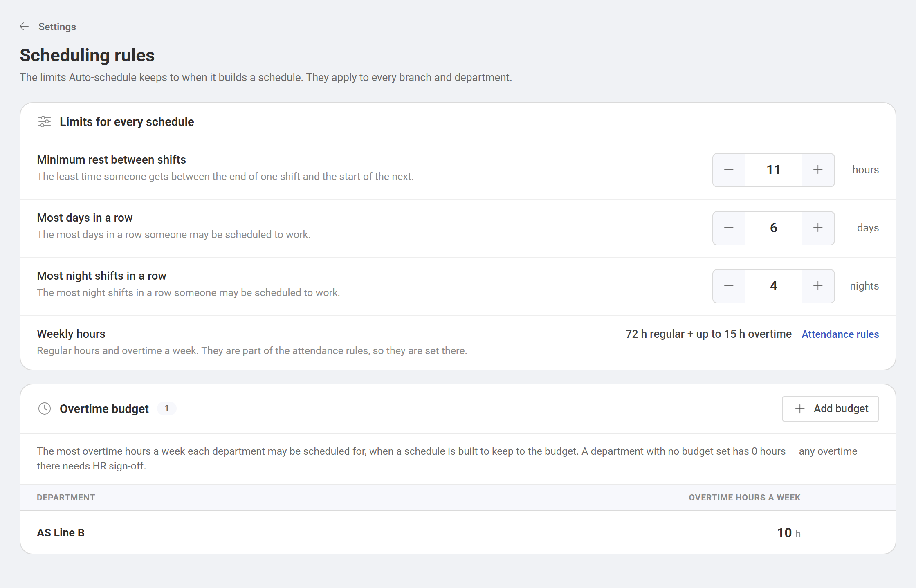
Task: Click the Limits for every schedule title
Action: click(127, 121)
